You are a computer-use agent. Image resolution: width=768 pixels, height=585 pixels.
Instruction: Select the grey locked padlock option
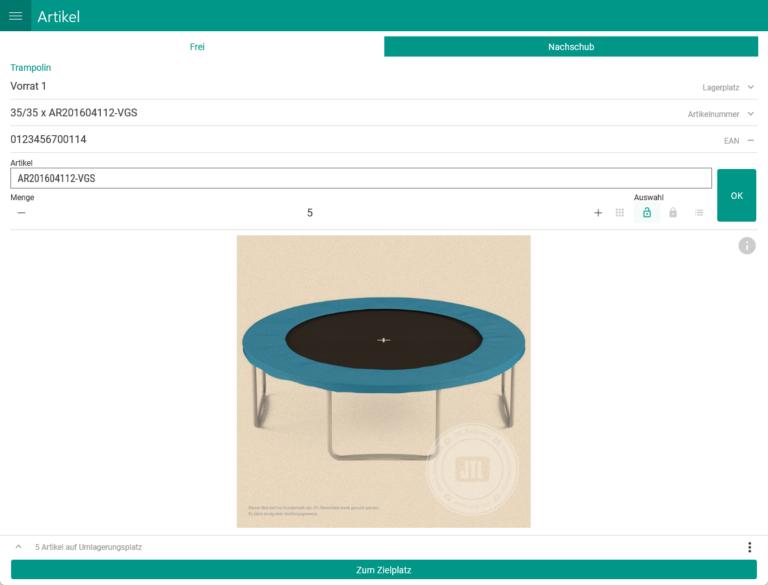673,213
